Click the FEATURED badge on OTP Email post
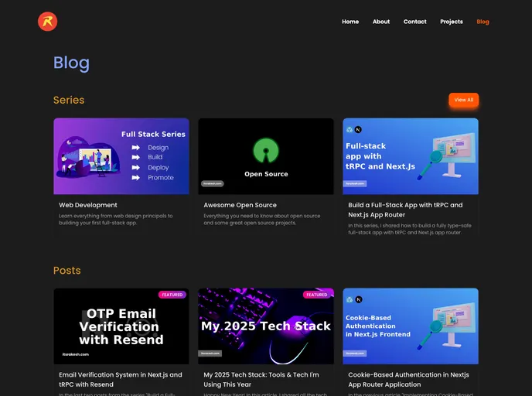This screenshot has width=532, height=396. click(172, 295)
